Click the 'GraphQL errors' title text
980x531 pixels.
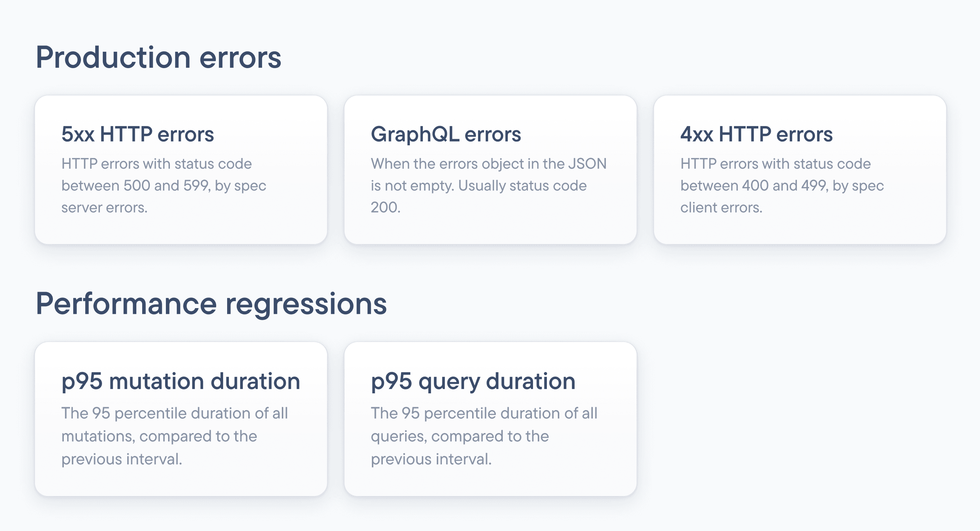point(446,134)
